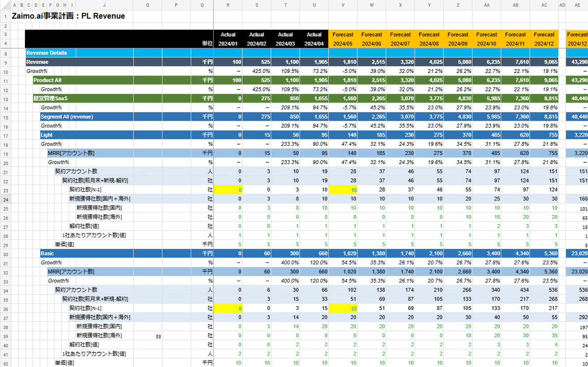Select the title cell "Zaimo.ai事業計画：PL Revenue"
The width and height of the screenshot is (588, 367).
tap(69, 16)
